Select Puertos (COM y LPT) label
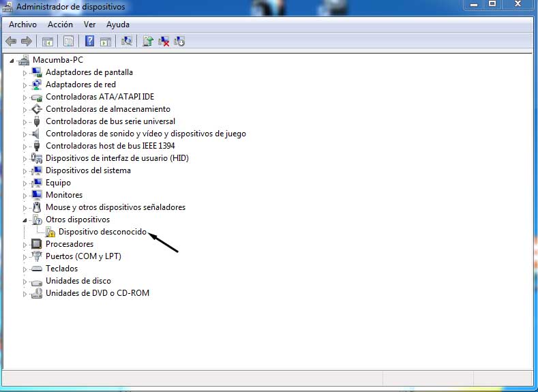This screenshot has width=538, height=392. [x=83, y=256]
